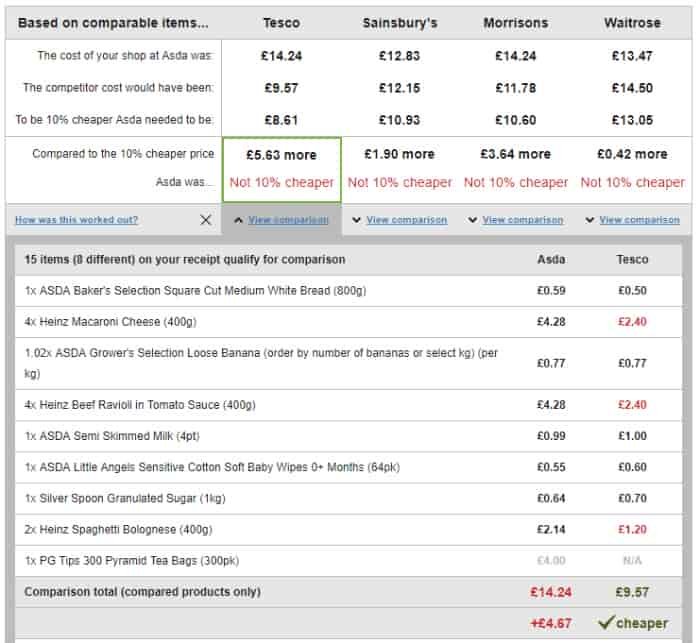Viewport: 700px width, 643px height.
Task: Click the '£3.64 more' Morrisons value
Action: click(516, 154)
